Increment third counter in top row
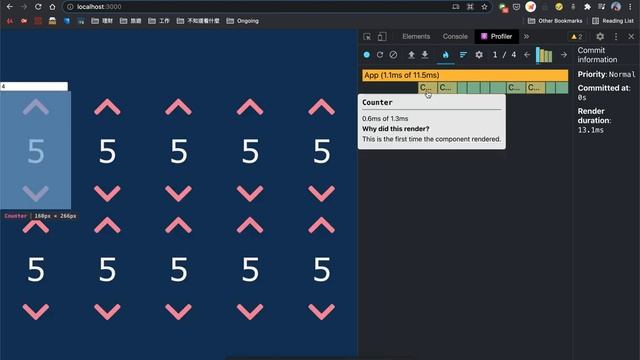Screen dimensions: 640x360 [x=178, y=107]
